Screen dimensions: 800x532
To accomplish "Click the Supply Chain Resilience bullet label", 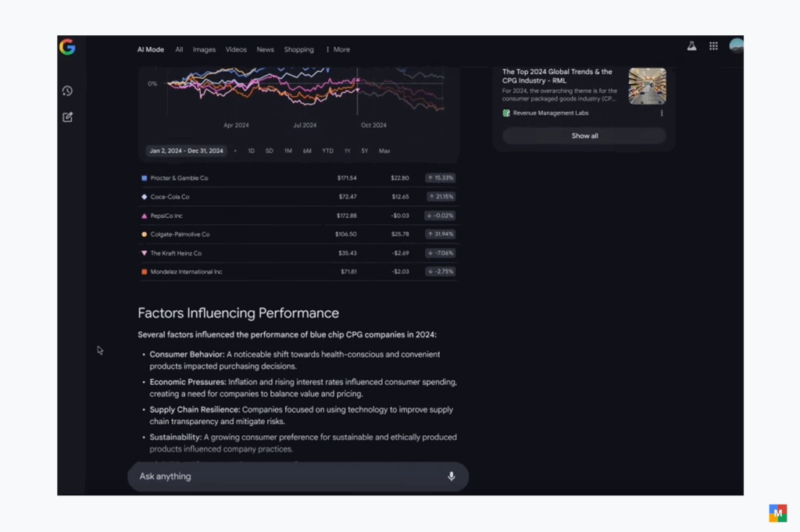I will tap(195, 409).
